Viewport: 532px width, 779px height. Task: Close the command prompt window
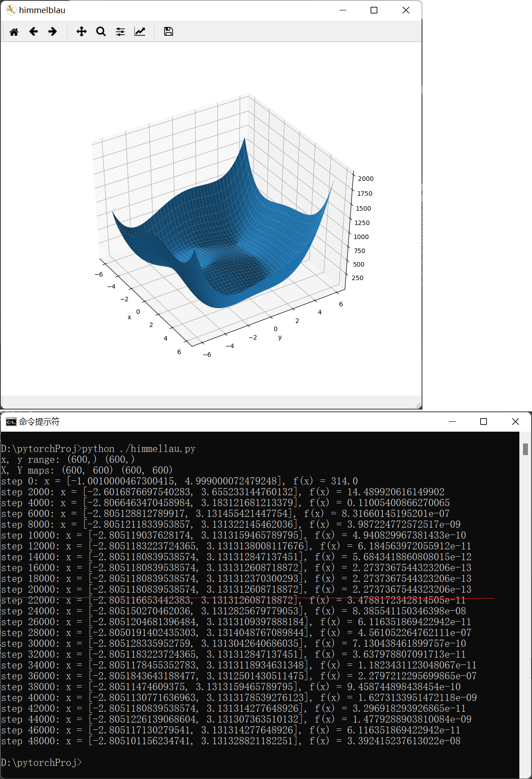tap(515, 421)
